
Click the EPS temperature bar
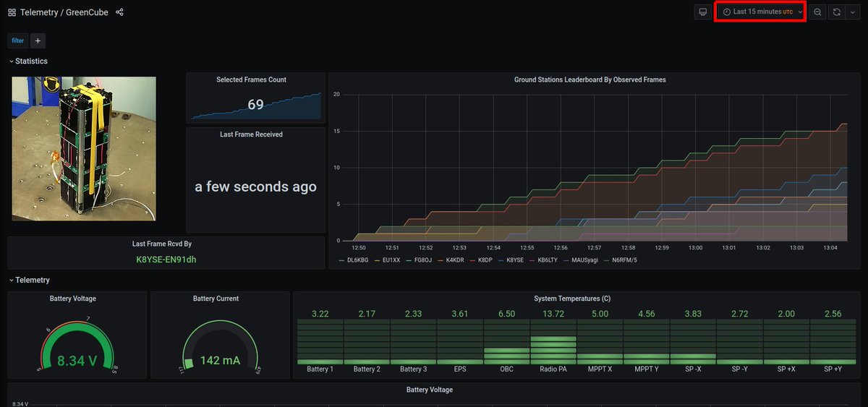(460, 342)
